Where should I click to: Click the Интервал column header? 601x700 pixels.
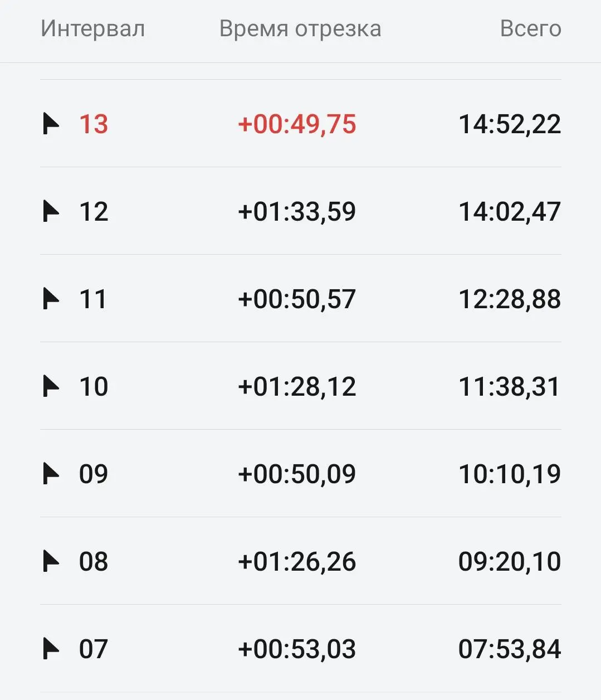click(x=93, y=28)
